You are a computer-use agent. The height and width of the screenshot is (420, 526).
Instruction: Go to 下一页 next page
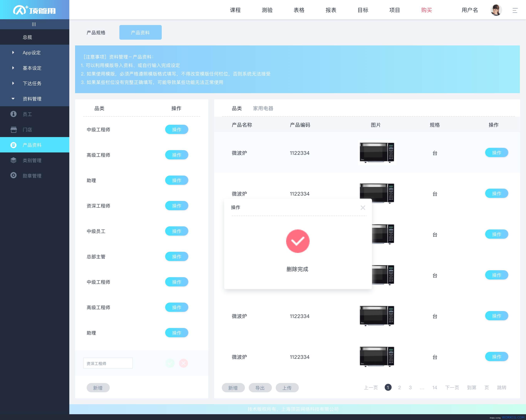point(452,387)
